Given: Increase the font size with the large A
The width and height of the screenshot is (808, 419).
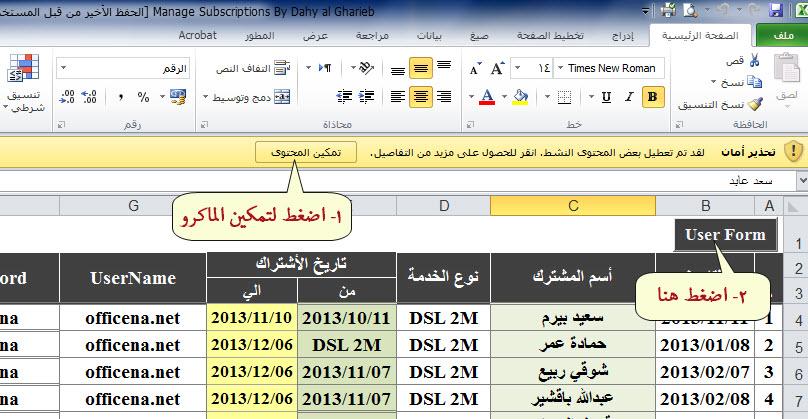Looking at the screenshot, I should tap(497, 68).
